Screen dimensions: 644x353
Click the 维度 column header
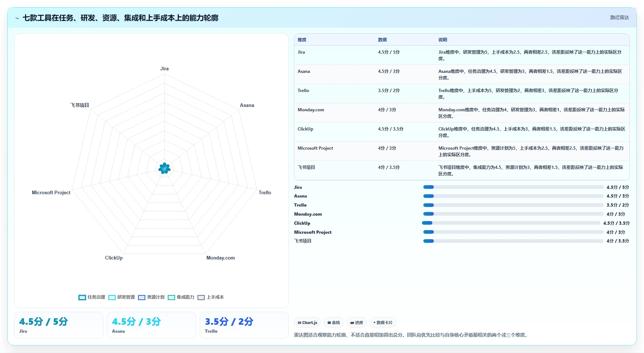coord(302,40)
